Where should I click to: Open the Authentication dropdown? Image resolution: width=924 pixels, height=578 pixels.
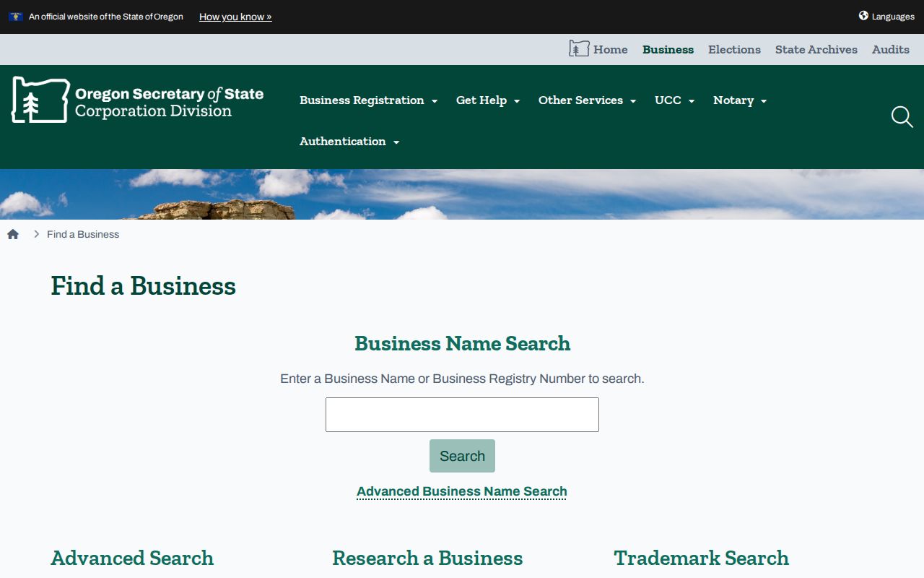[x=349, y=142]
